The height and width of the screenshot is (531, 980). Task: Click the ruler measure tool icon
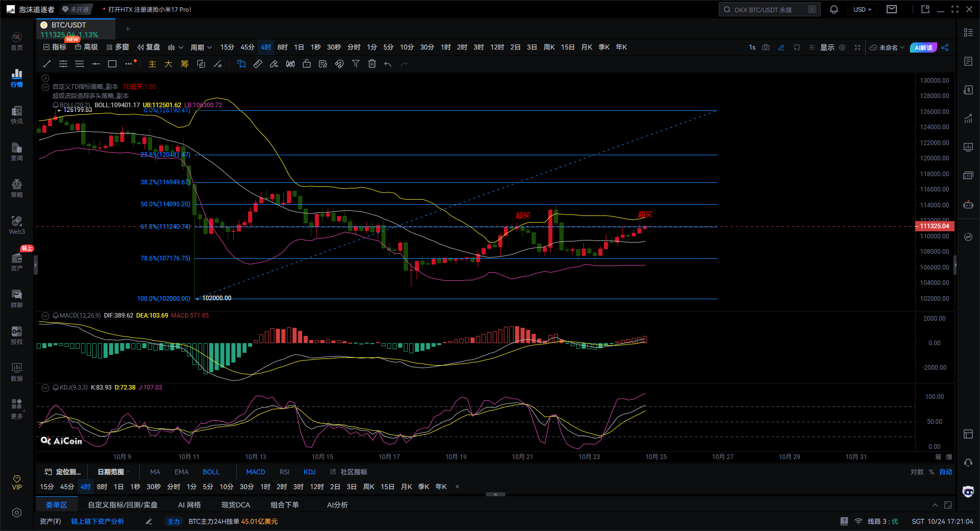click(258, 64)
